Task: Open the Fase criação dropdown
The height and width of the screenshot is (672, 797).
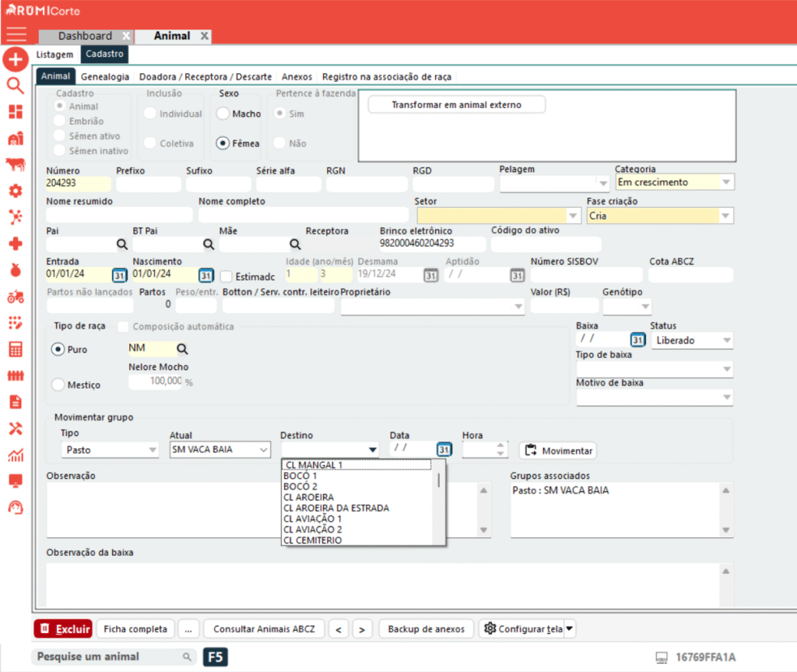Action: pos(725,216)
